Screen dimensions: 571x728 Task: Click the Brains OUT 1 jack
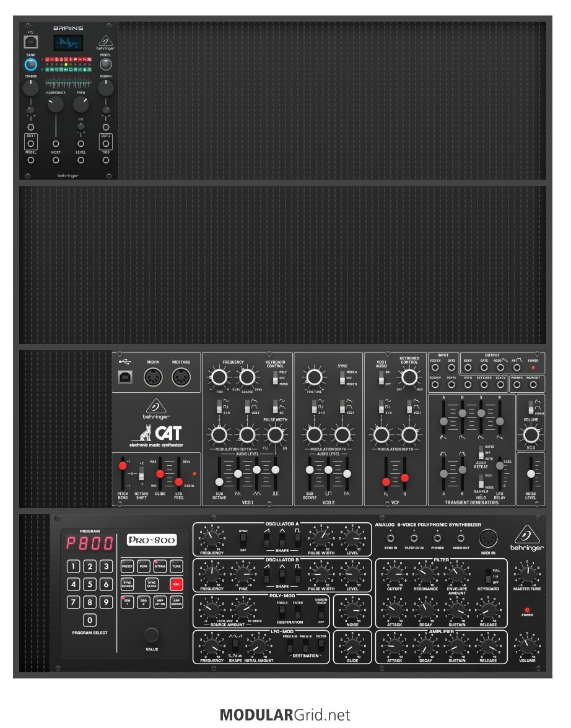pyautogui.click(x=30, y=144)
